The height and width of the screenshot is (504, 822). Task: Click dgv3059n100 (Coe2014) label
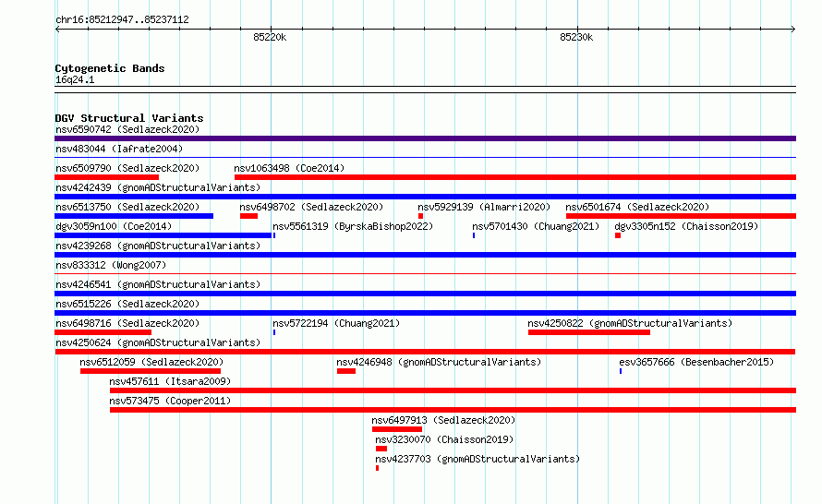(x=114, y=226)
